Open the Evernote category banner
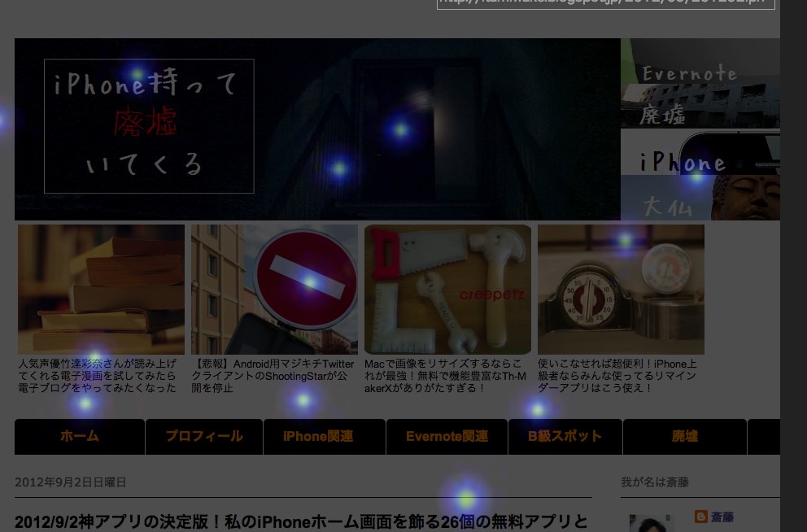Image resolution: width=807 pixels, height=532 pixels. (700, 62)
